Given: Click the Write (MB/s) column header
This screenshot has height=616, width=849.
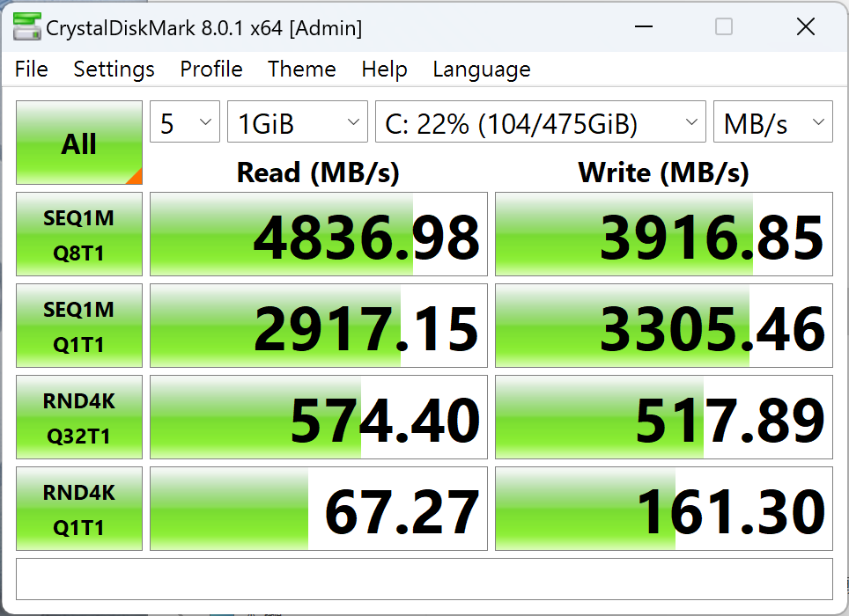Looking at the screenshot, I should [x=663, y=172].
